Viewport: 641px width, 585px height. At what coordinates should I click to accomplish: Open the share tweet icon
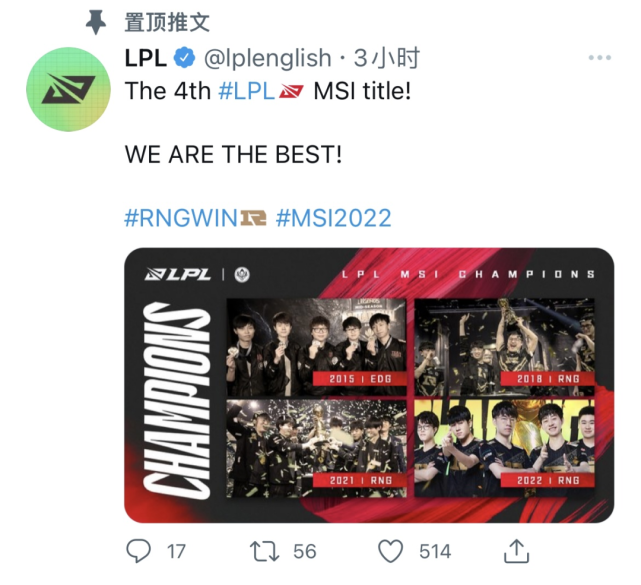coord(516,551)
